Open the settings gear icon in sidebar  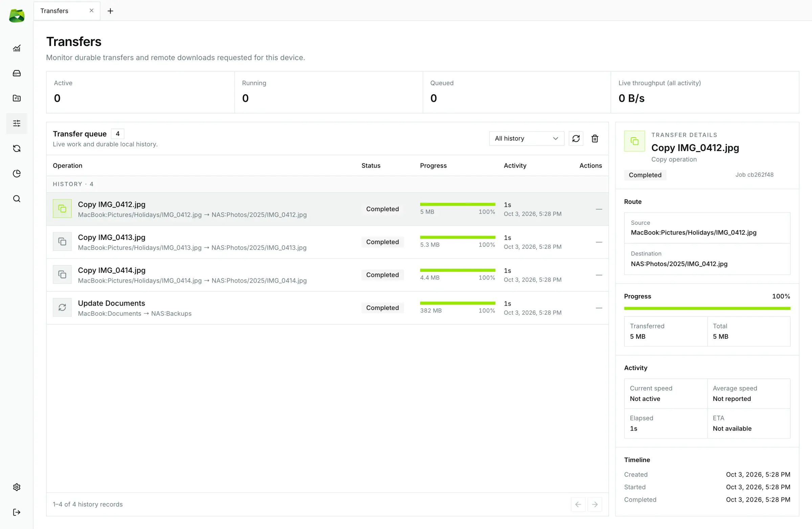coord(16,487)
